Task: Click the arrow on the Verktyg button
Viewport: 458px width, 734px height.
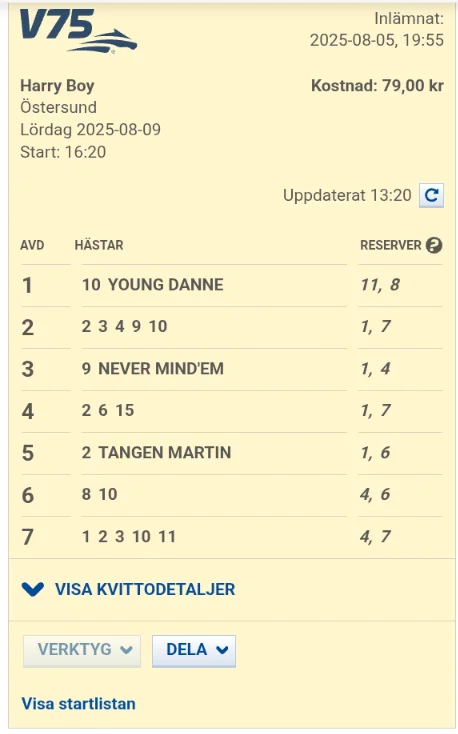Action: click(126, 650)
